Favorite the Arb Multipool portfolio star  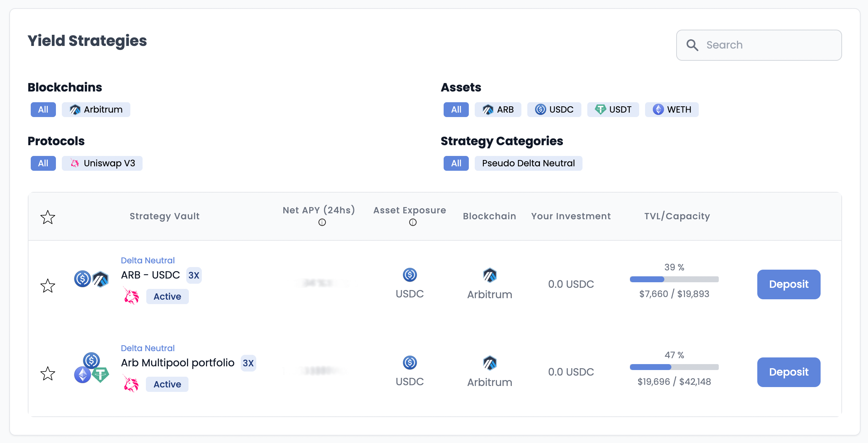tap(48, 373)
